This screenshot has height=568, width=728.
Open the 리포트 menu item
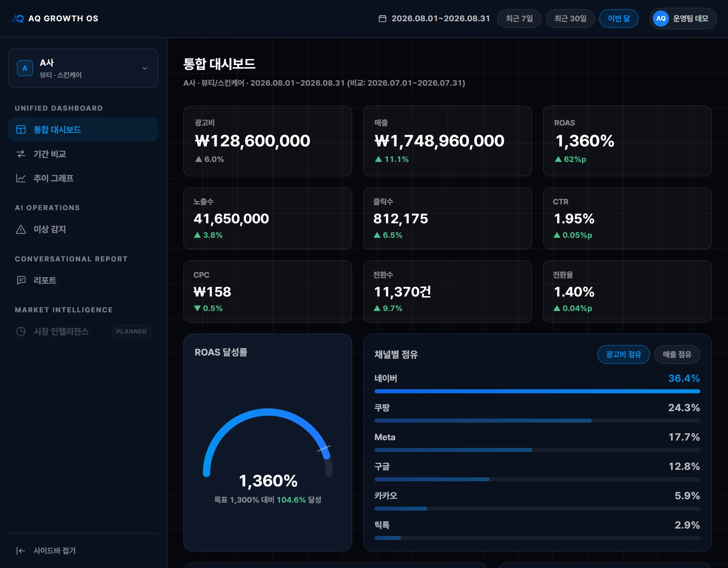[83, 280]
